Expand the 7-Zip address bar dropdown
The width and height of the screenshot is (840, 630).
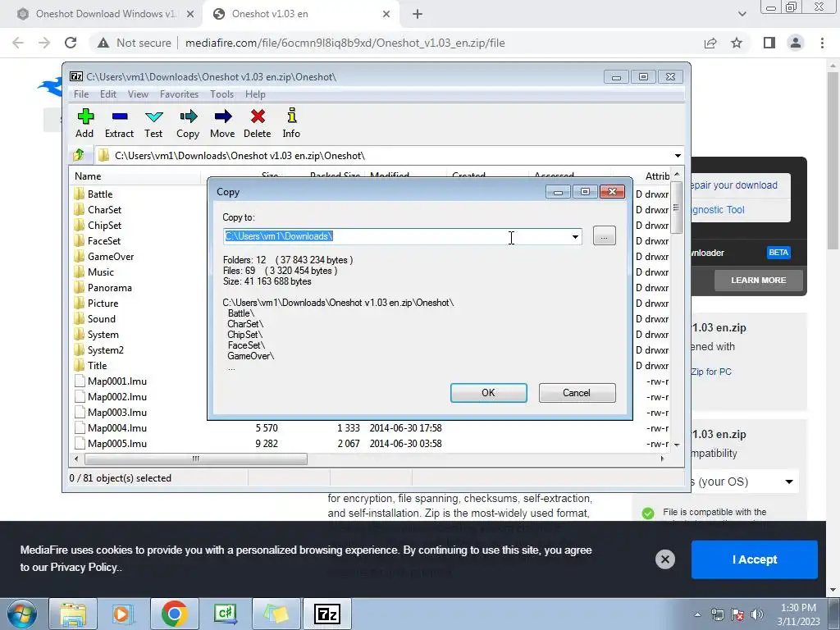[678, 155]
